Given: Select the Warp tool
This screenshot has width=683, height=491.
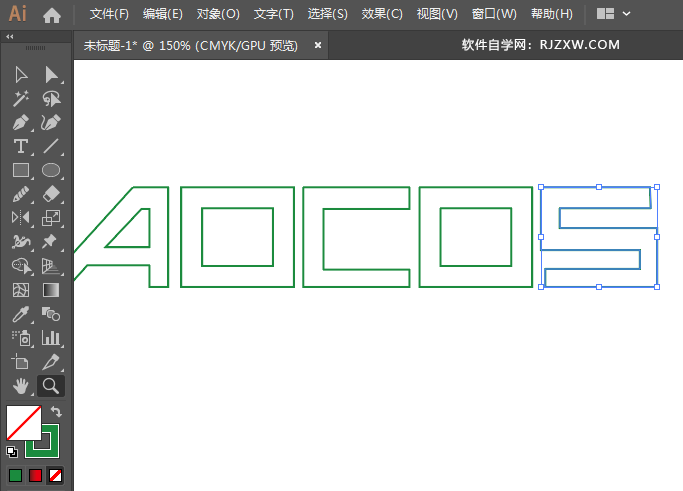Looking at the screenshot, I should click(x=21, y=241).
